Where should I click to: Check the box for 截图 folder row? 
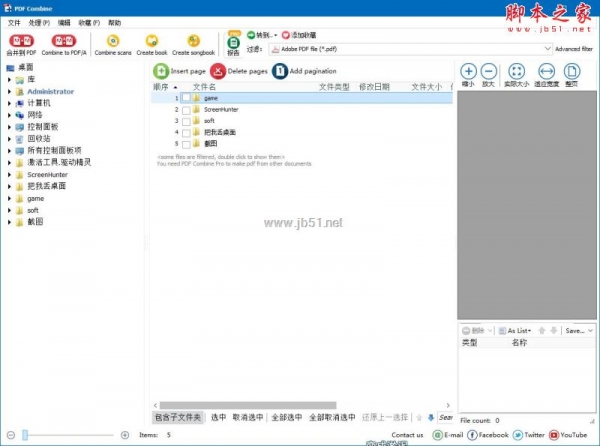[186, 145]
